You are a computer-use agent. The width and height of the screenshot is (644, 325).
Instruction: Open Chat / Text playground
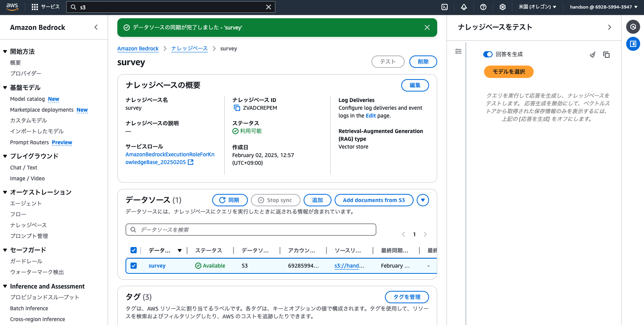point(24,168)
